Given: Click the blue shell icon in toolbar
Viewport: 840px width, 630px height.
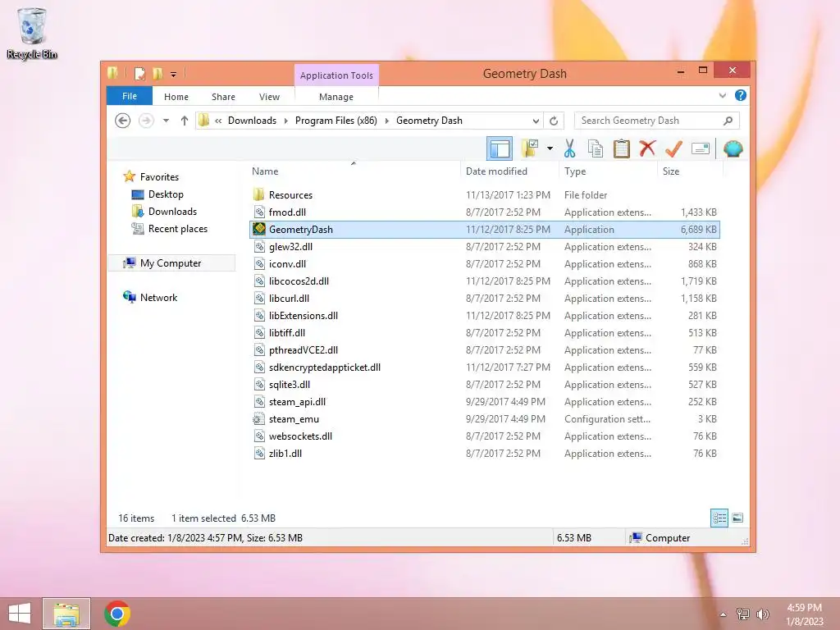Looking at the screenshot, I should pyautogui.click(x=733, y=148).
